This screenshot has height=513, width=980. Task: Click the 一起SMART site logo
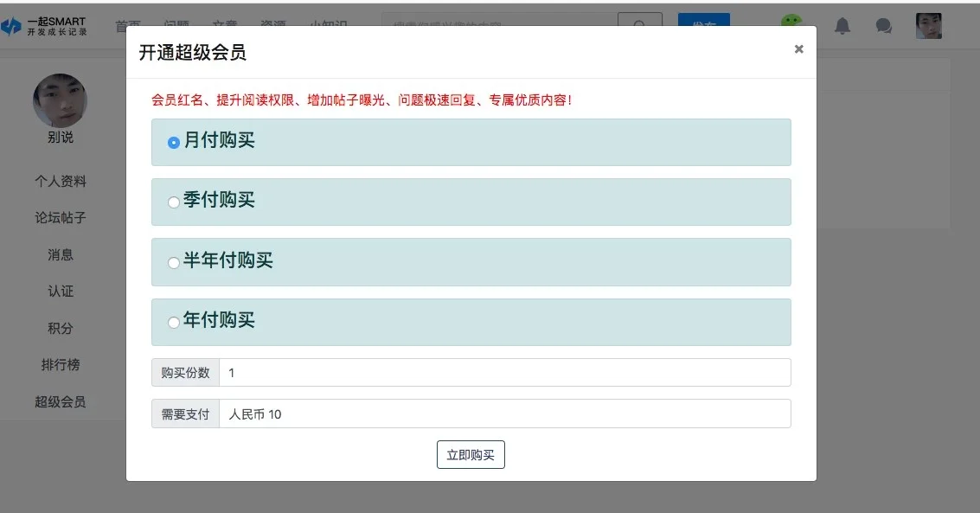45,26
